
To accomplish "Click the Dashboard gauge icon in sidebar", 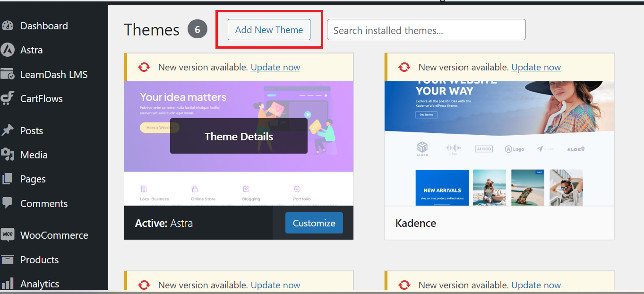I will [8, 26].
